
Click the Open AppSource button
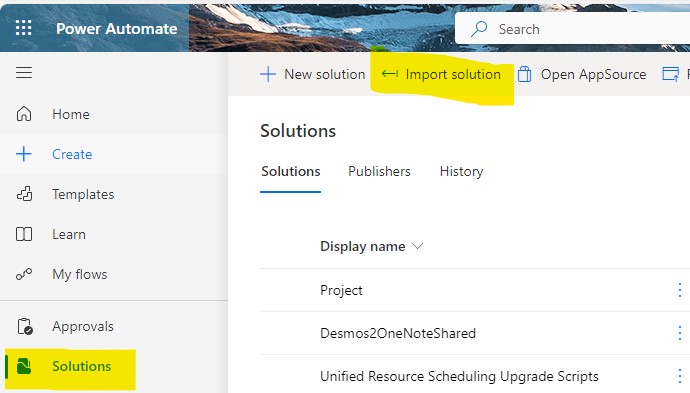coord(581,74)
